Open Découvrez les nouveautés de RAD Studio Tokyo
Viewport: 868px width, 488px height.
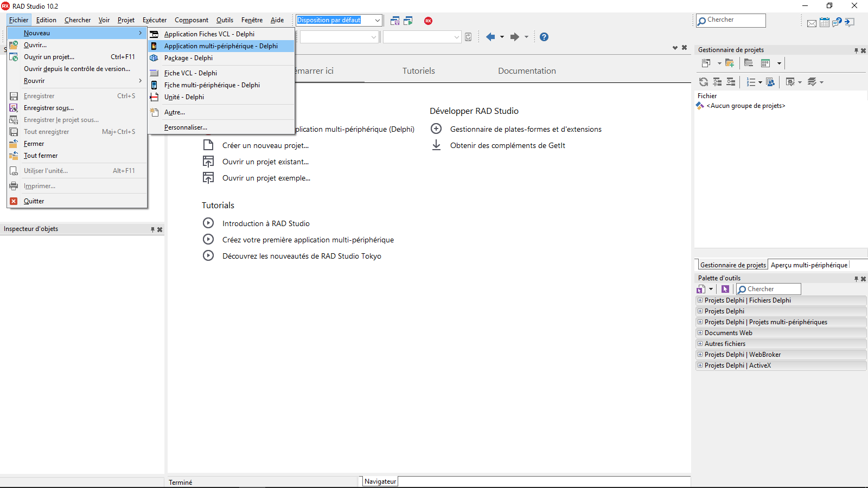click(302, 256)
